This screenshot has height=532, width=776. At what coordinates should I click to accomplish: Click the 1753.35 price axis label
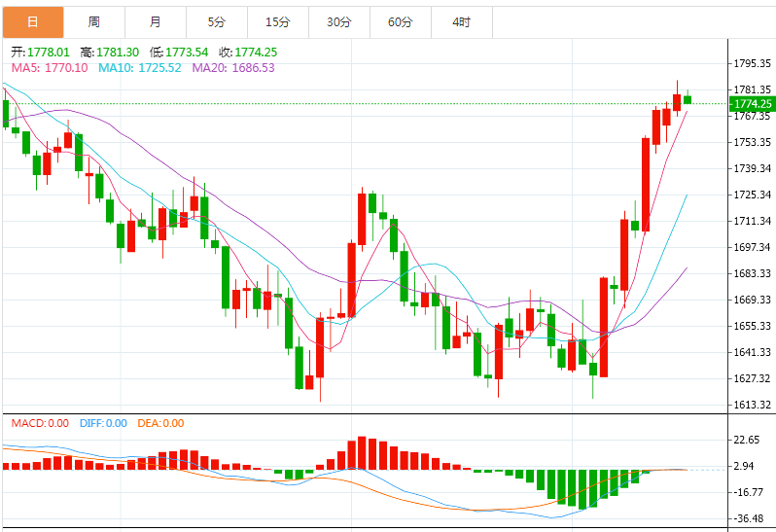tap(753, 143)
